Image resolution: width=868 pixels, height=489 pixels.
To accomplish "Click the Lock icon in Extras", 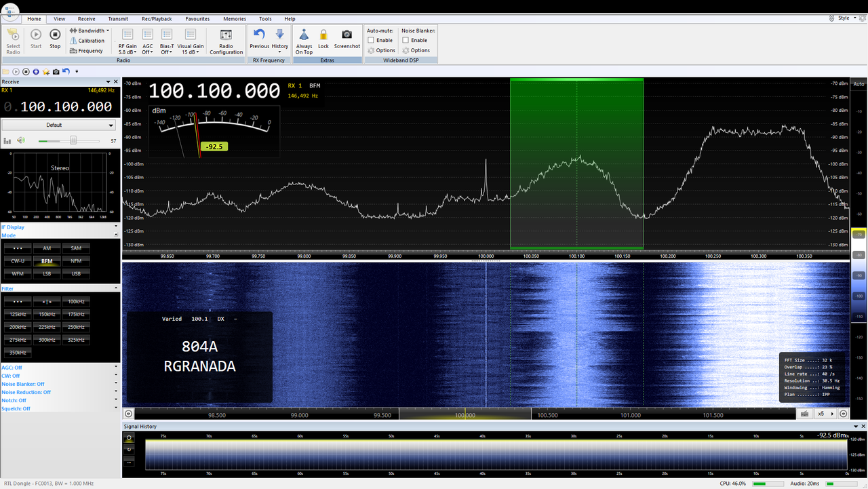I will pyautogui.click(x=323, y=39).
